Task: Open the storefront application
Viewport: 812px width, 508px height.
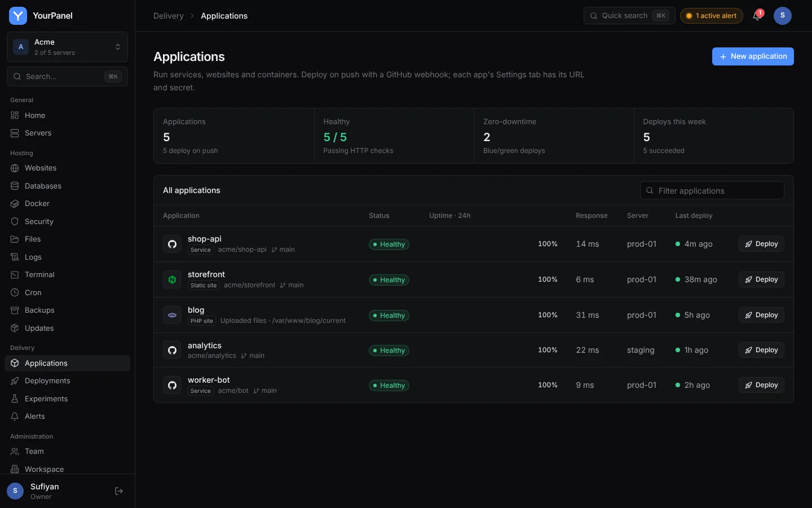Action: click(206, 274)
